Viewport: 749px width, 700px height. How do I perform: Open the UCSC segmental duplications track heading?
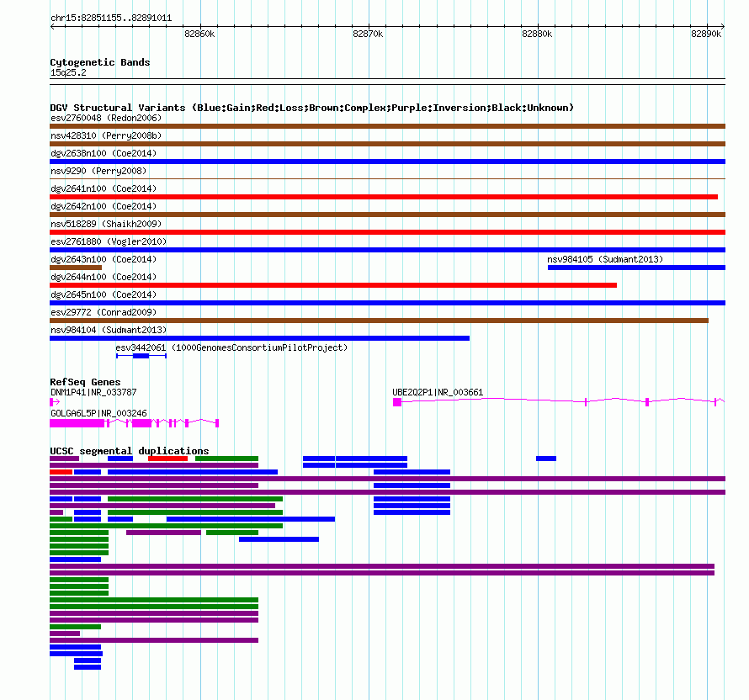point(130,451)
